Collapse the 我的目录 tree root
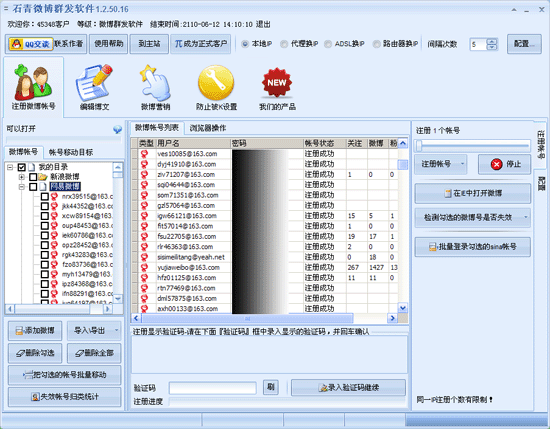 click(x=10, y=167)
